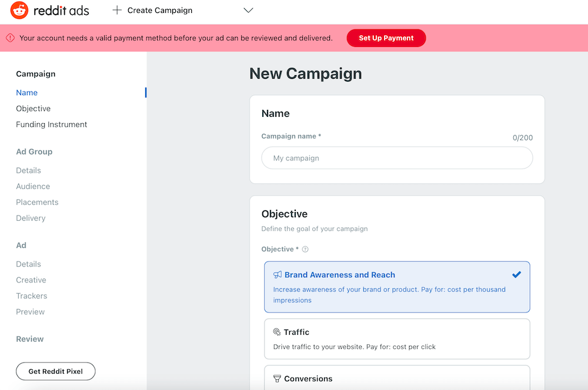Click the megaphone icon for Brand Awareness

[278, 275]
